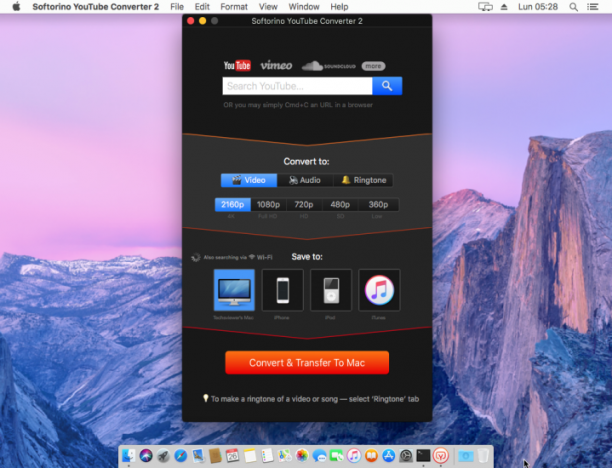Open the Edit menu
Image resolution: width=612 pixels, height=468 pixels.
coord(202,7)
